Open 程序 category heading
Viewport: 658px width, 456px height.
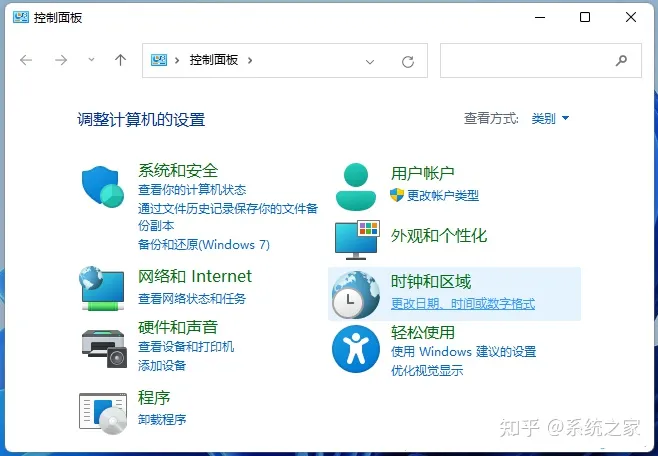point(154,398)
